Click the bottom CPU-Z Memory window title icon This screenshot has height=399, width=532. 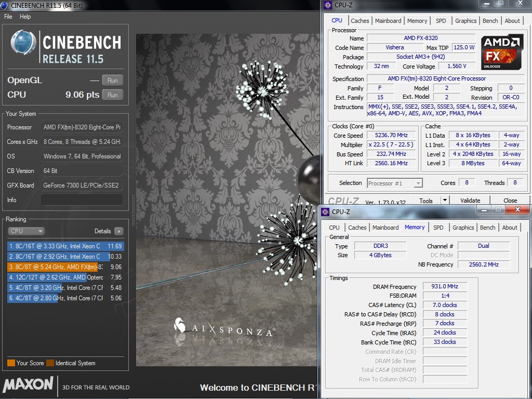pyautogui.click(x=325, y=212)
